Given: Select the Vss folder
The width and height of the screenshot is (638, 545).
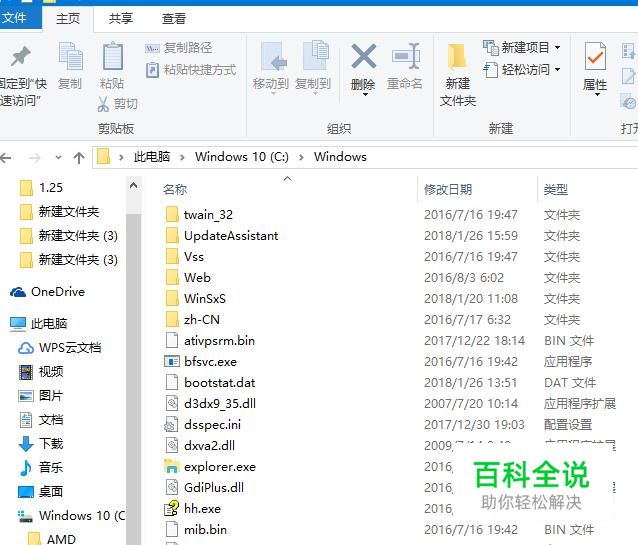Looking at the screenshot, I should tap(185, 257).
